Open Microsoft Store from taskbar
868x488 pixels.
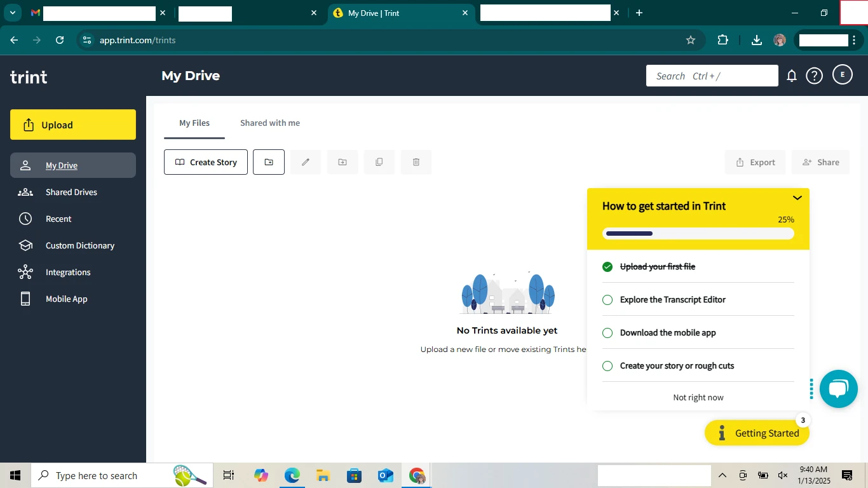(354, 475)
